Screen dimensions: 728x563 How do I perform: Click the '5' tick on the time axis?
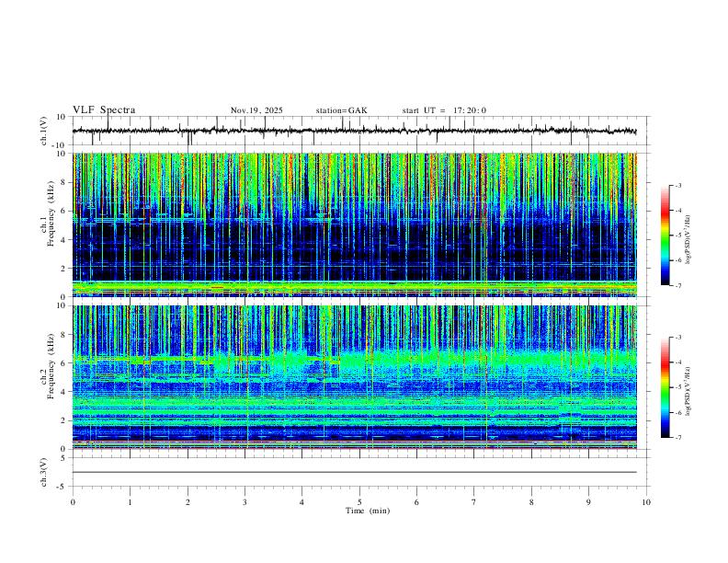click(359, 502)
